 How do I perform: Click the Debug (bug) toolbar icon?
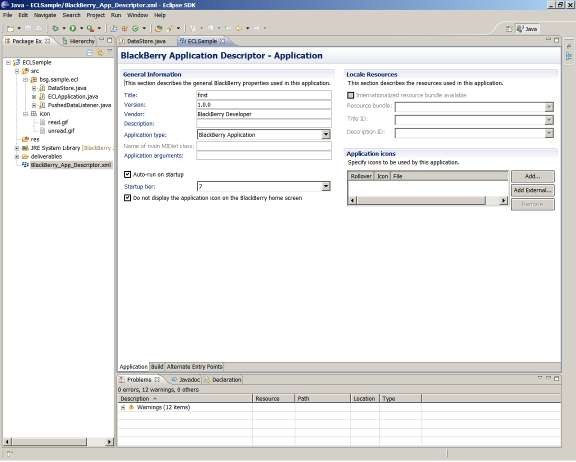55,28
